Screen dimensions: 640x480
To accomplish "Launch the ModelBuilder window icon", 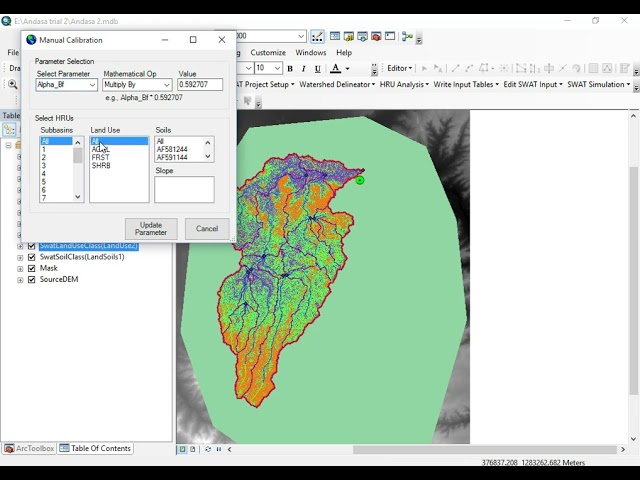I will tap(407, 36).
